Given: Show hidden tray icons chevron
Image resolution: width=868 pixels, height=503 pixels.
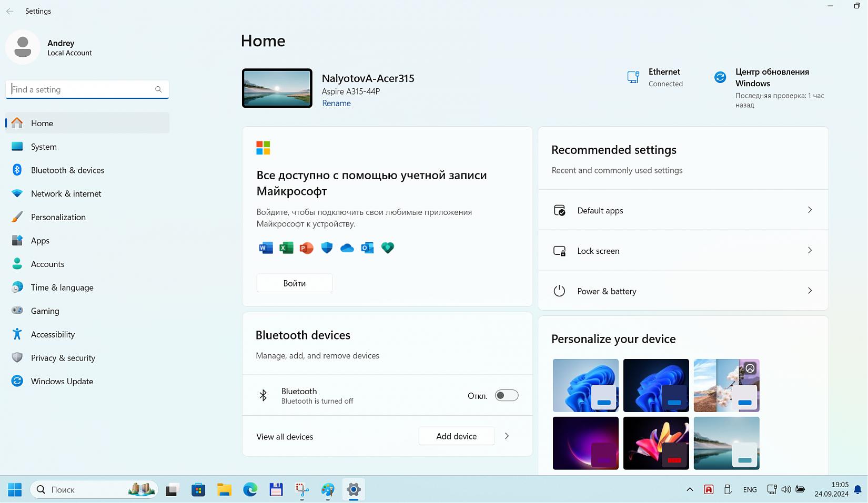Looking at the screenshot, I should pyautogui.click(x=690, y=490).
